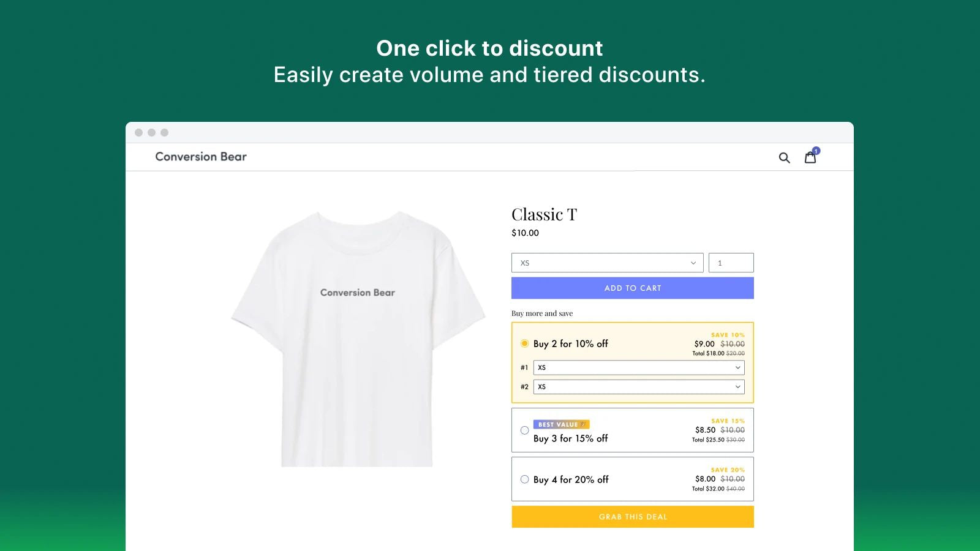The image size is (980, 551).
Task: Click the Save 20% label
Action: pos(728,470)
